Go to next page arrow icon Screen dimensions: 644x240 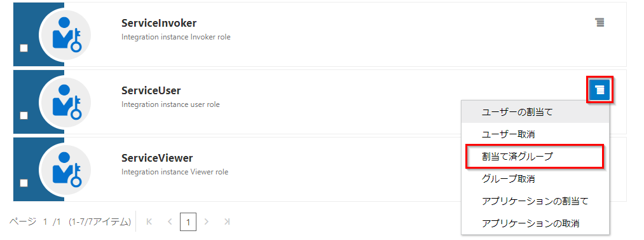point(206,222)
